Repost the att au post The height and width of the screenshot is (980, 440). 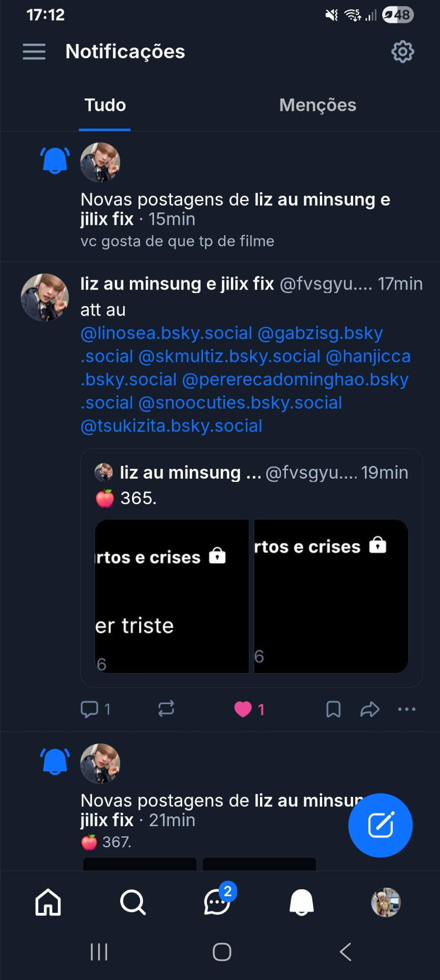[166, 709]
